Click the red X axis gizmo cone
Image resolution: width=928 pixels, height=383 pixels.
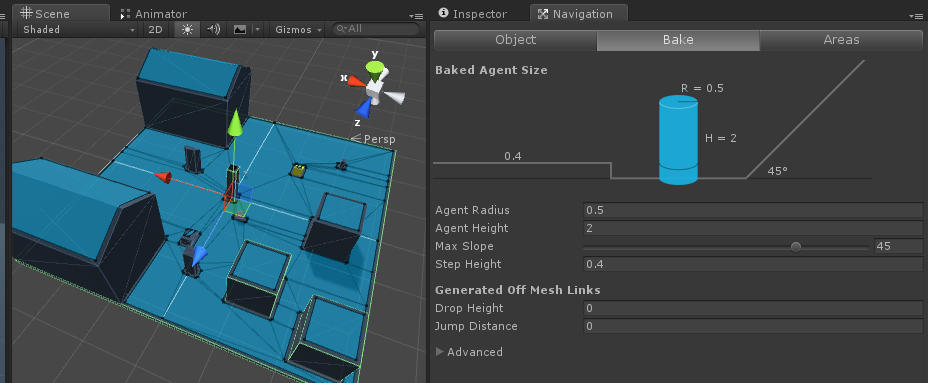(356, 81)
